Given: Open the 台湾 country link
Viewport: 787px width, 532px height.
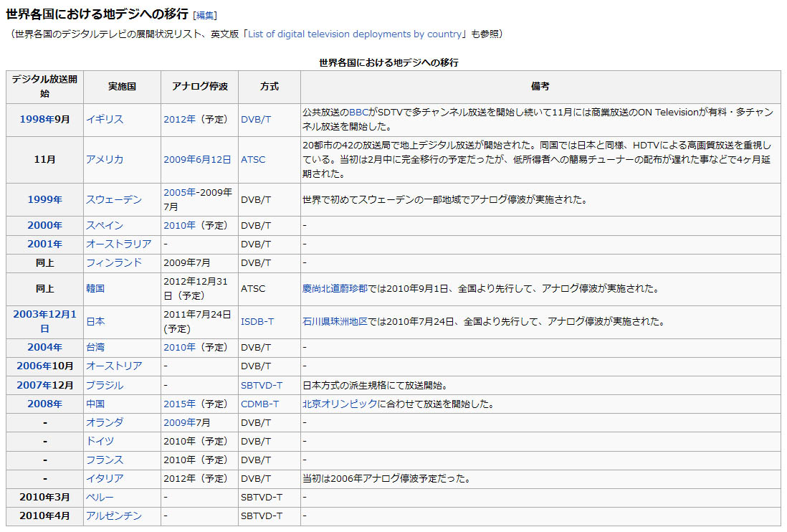Looking at the screenshot, I should coord(95,347).
